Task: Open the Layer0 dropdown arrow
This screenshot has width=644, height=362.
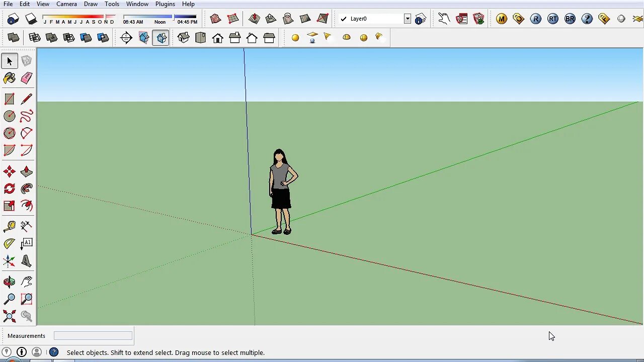Action: [408, 19]
